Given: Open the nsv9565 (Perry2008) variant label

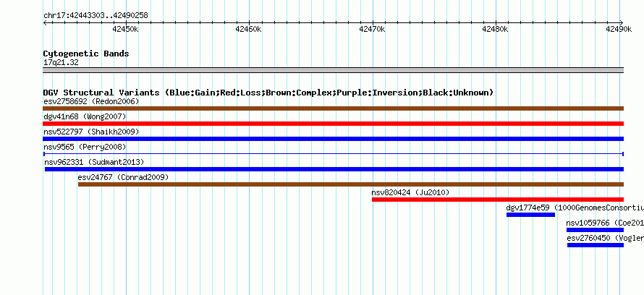Looking at the screenshot, I should pyautogui.click(x=85, y=147).
